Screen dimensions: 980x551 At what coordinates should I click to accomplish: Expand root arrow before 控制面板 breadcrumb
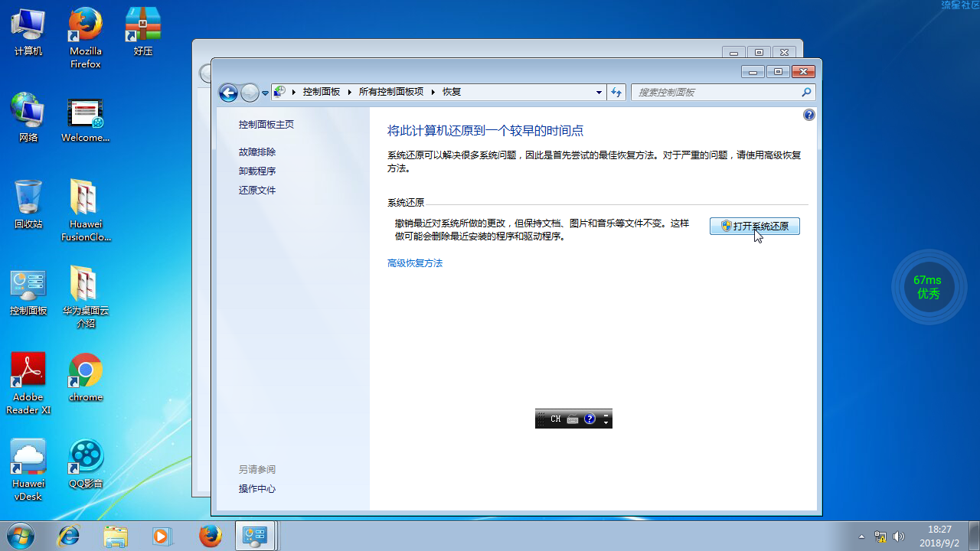(x=294, y=92)
